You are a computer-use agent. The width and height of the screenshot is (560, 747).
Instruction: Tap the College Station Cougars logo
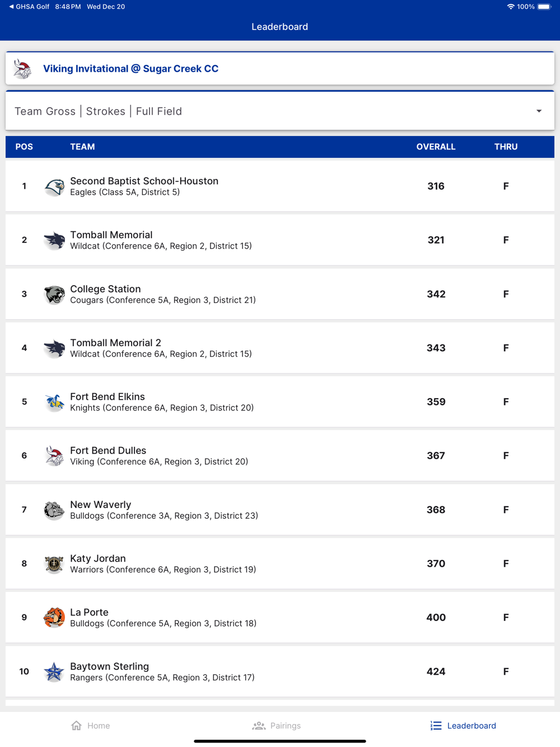click(x=54, y=295)
